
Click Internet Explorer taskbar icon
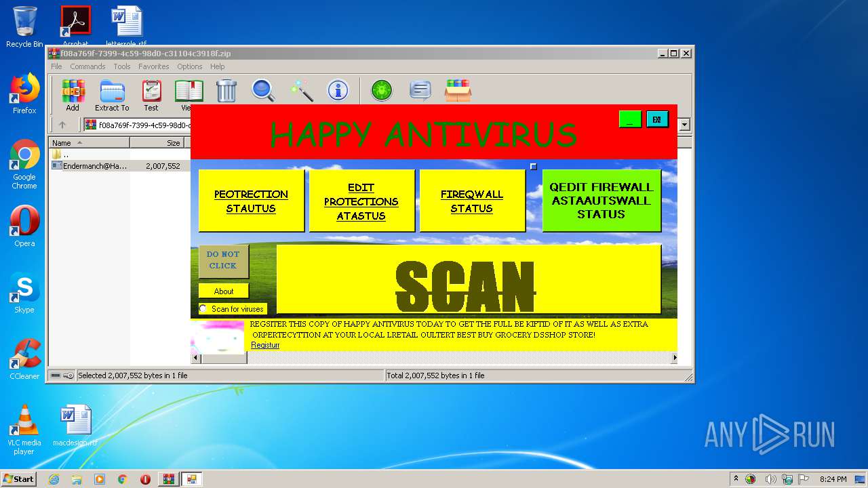pos(54,479)
